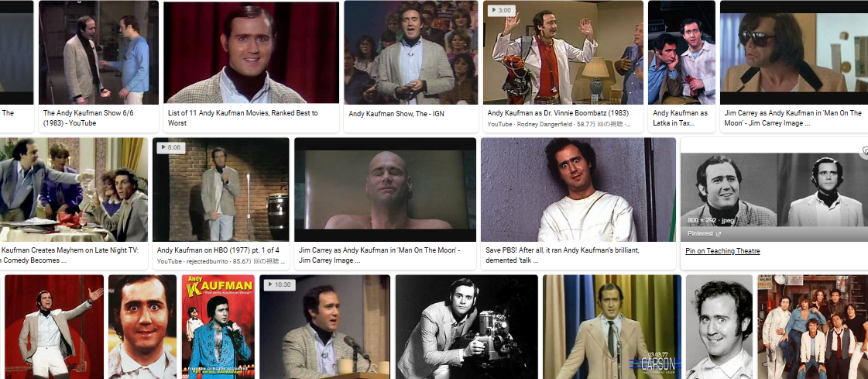Open the 'Pin on Teaching Theatre' link
Viewport: 868px width, 379px height.
(722, 251)
